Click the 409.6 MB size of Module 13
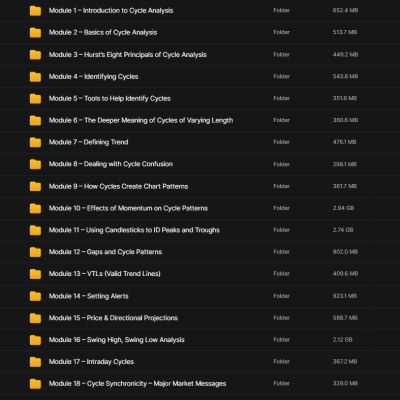This screenshot has height=400, width=400. tap(345, 274)
